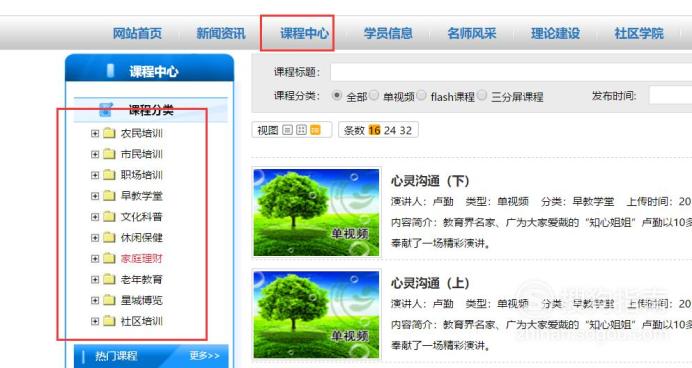This screenshot has height=368, width=692.
Task: Expand the 星城博览 plus box
Action: [95, 300]
